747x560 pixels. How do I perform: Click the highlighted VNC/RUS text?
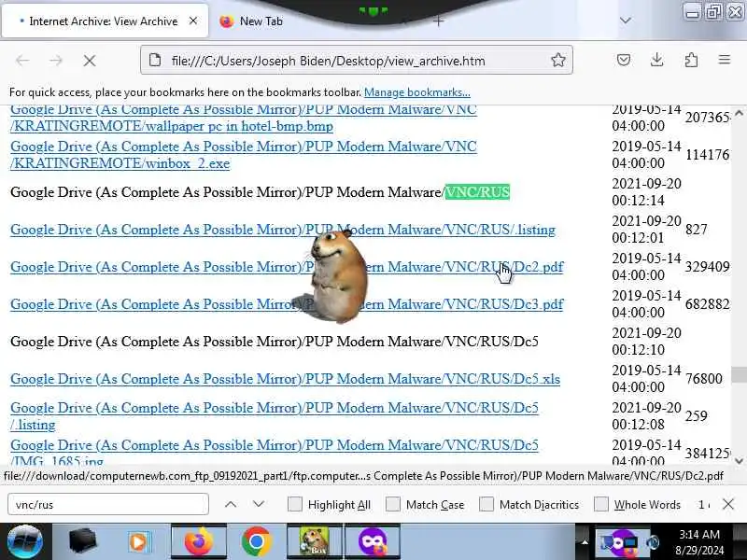click(477, 192)
